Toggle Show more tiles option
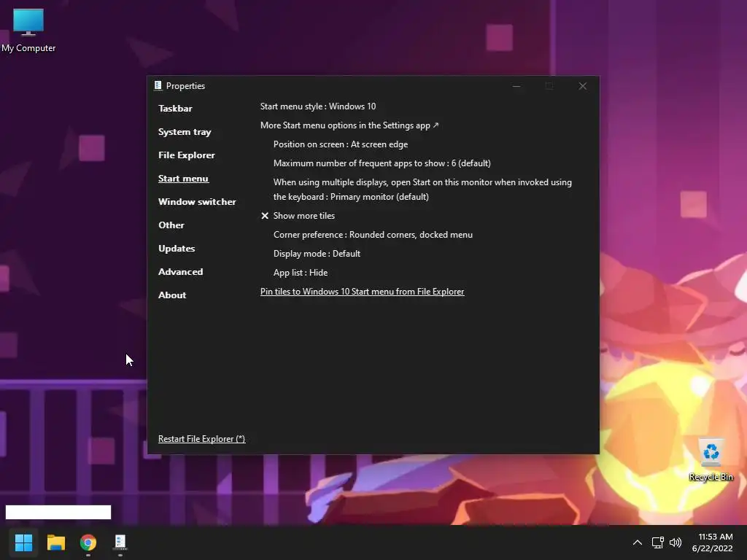Image resolution: width=747 pixels, height=560 pixels. coord(298,216)
